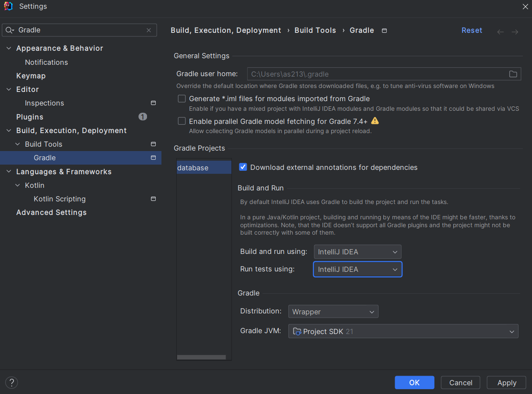Collapse Build, Execution, Deployment section
The height and width of the screenshot is (394, 532).
(9, 130)
